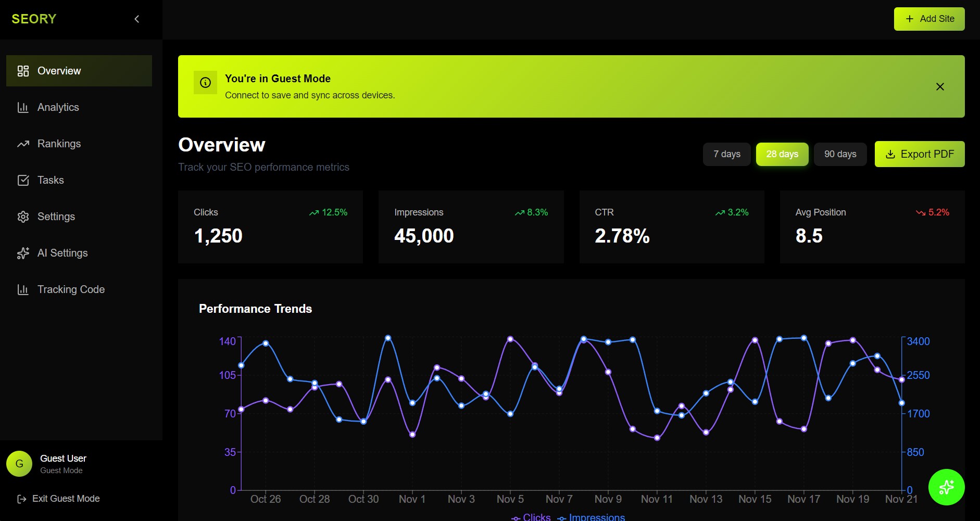Go to the Analytics page
Screen dimensions: 980x521
click(x=58, y=107)
